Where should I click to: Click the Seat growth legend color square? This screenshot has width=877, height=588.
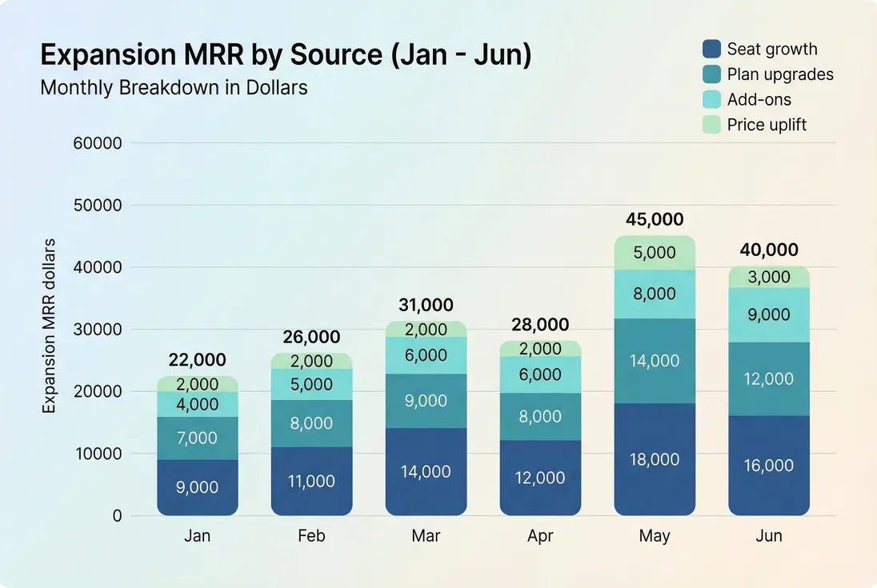click(x=711, y=49)
